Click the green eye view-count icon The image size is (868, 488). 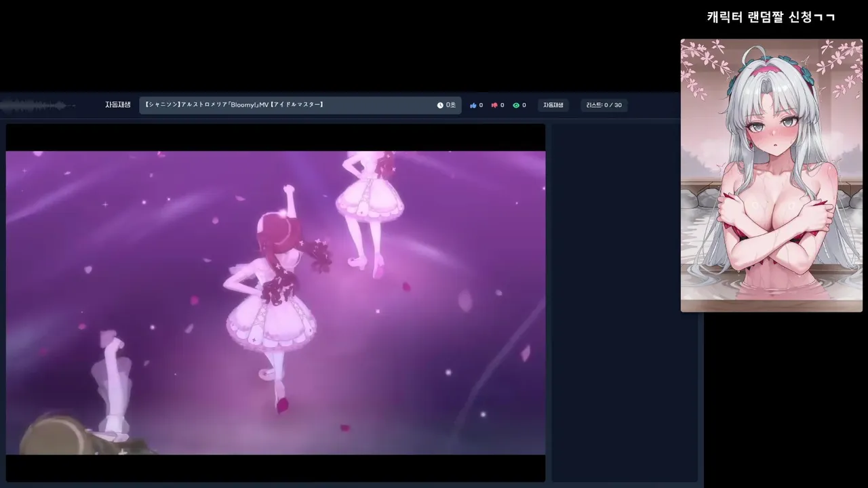coord(516,106)
